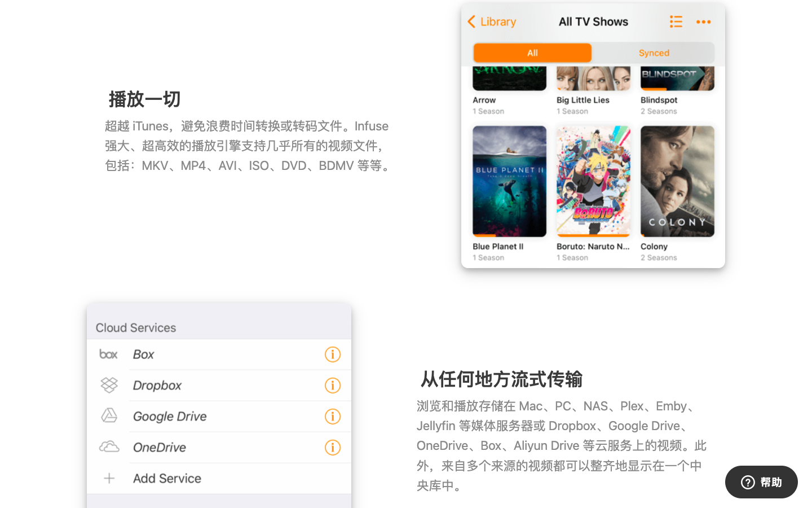Screen dimensions: 812x508
Task: Go back to Library via chevron
Action: tap(471, 21)
